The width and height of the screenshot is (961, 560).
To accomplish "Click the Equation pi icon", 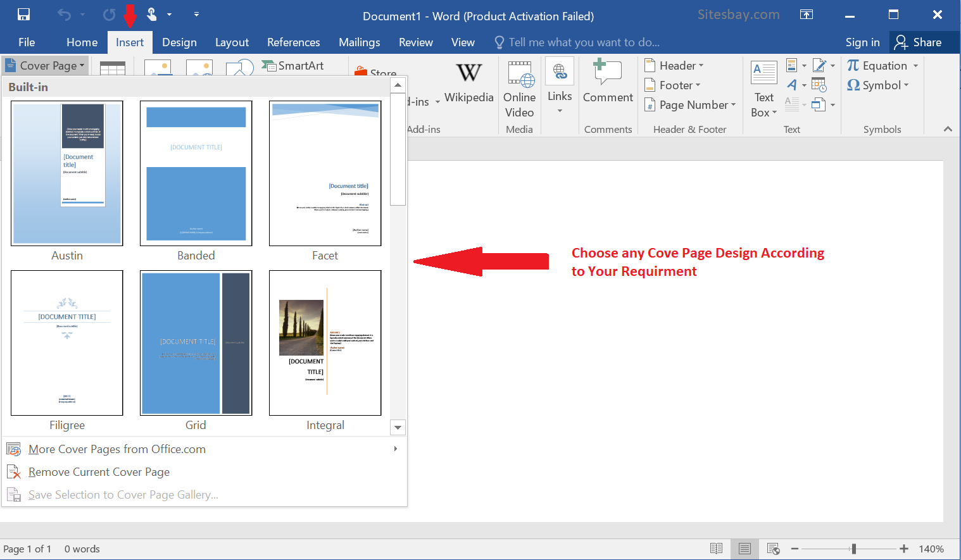I will point(853,65).
